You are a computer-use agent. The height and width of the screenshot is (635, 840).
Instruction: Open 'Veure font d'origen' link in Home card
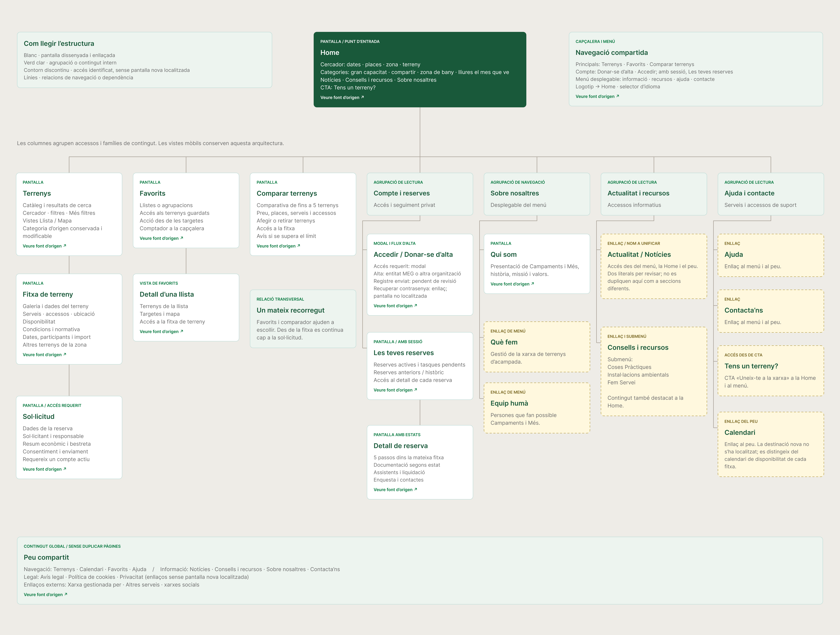[x=342, y=98]
